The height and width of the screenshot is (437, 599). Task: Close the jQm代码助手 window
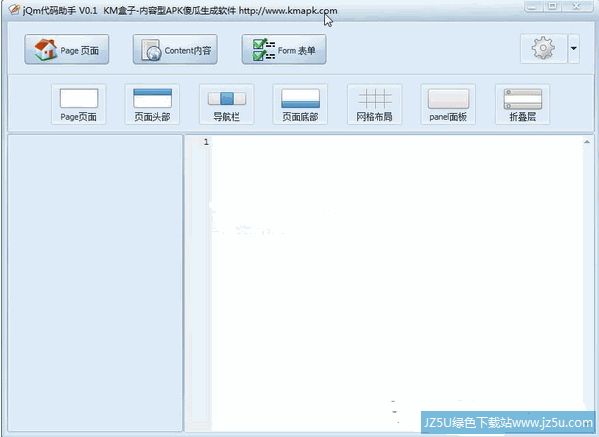(577, 6)
